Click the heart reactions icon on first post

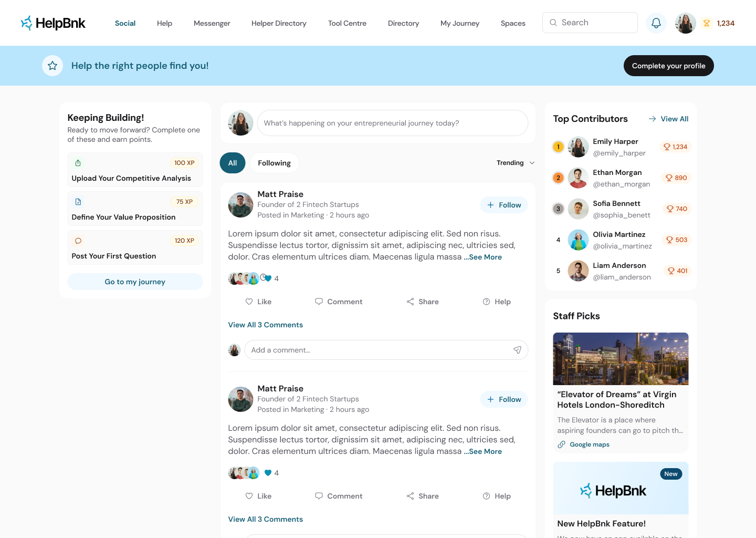coord(268,278)
